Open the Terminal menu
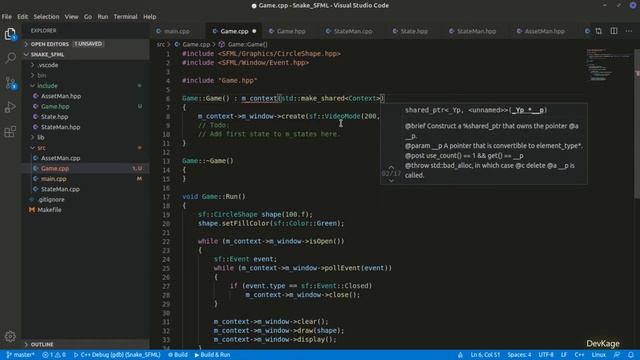The image size is (640, 360). coord(125,17)
